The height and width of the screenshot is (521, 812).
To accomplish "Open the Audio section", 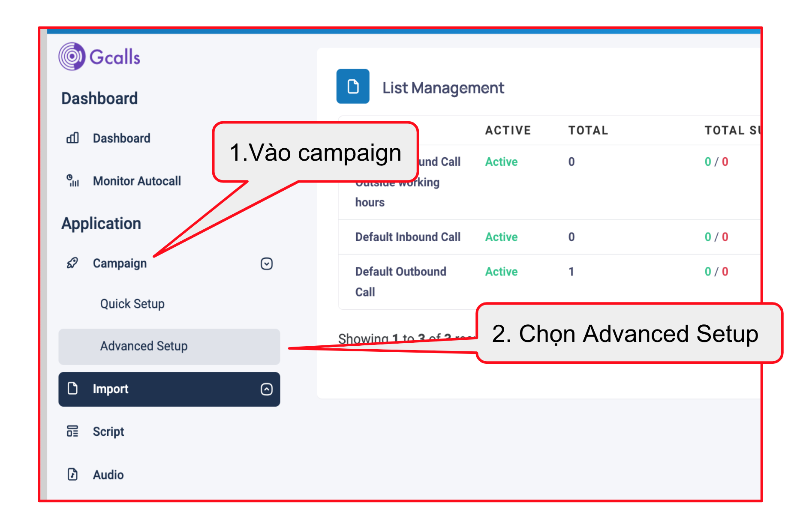I will [108, 475].
